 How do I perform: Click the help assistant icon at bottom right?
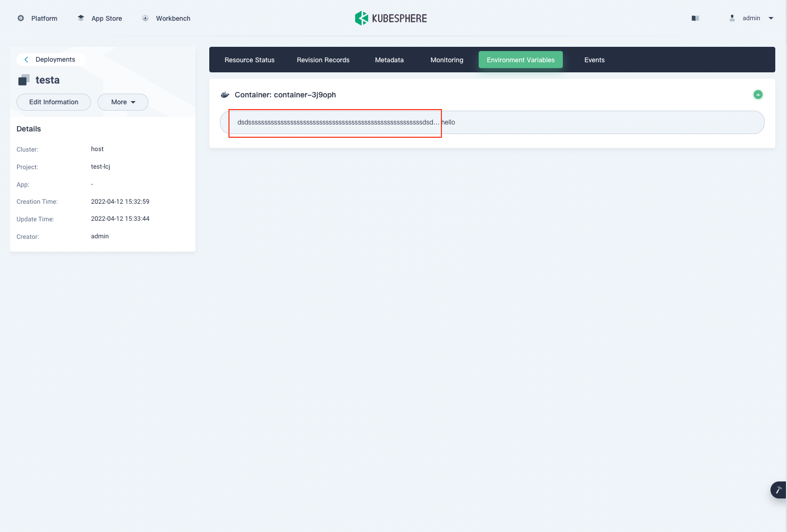(x=778, y=490)
